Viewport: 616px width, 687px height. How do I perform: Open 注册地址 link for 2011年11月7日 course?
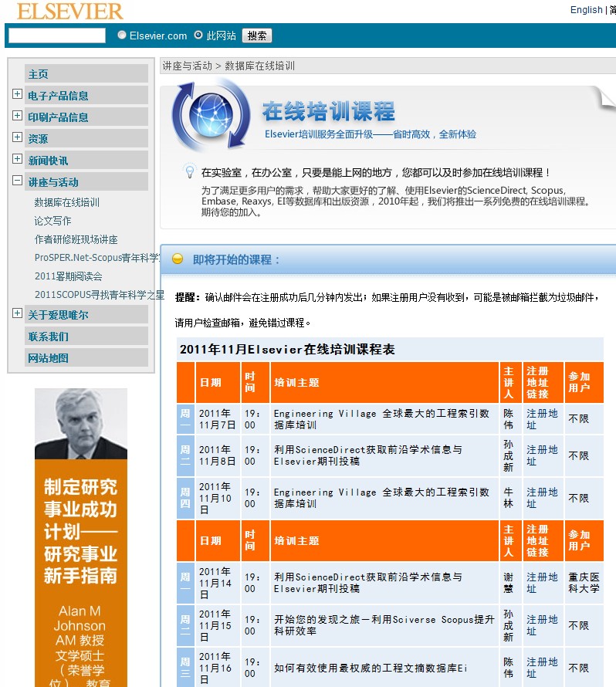click(x=542, y=419)
